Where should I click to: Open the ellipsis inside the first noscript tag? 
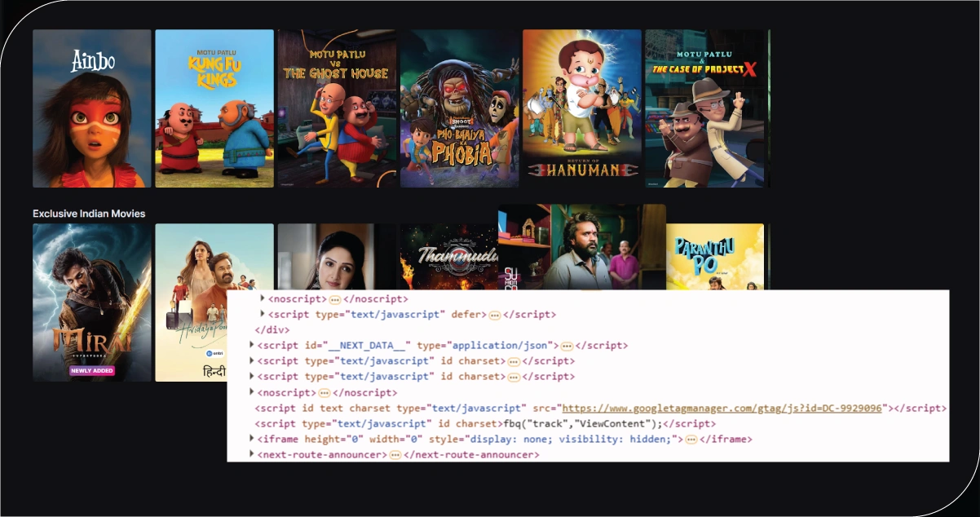pos(335,298)
